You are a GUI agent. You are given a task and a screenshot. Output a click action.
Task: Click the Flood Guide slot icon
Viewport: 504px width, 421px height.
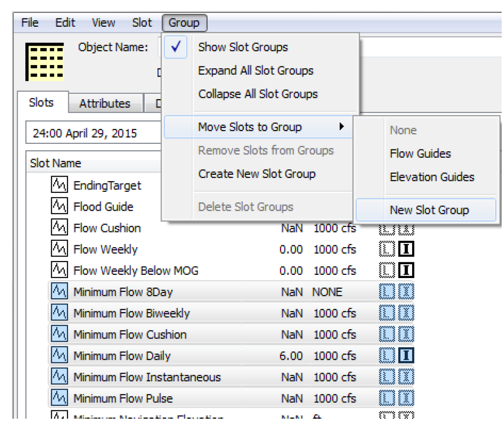click(59, 207)
